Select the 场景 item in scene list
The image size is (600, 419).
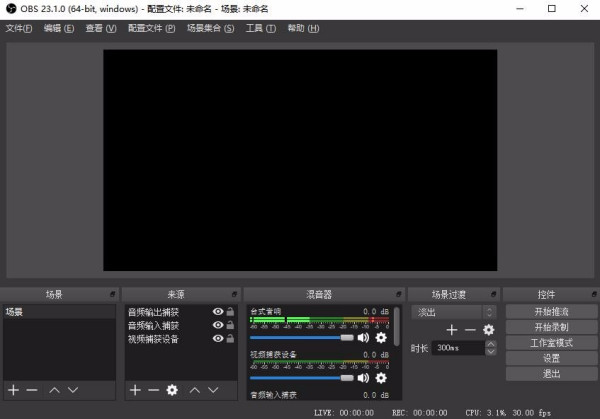point(59,312)
